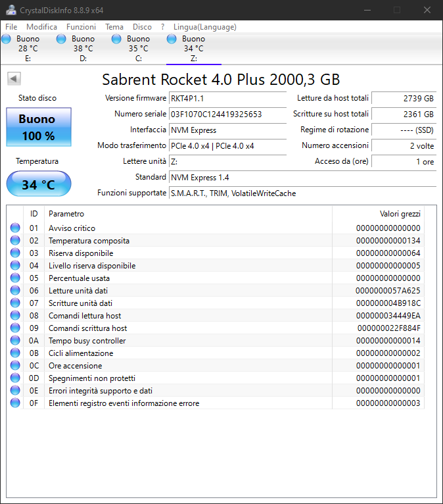Select drive E: status orb icon
This screenshot has width=443, height=504.
[7, 39]
